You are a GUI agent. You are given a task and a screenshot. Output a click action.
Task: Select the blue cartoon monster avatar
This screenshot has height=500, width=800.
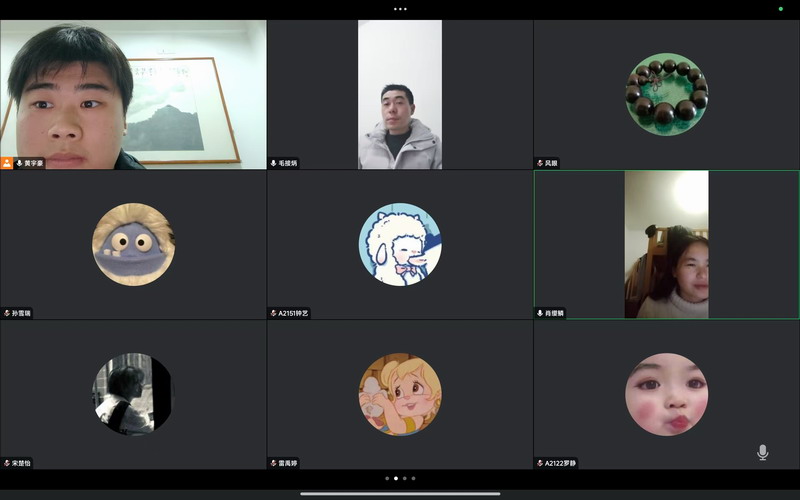click(133, 244)
